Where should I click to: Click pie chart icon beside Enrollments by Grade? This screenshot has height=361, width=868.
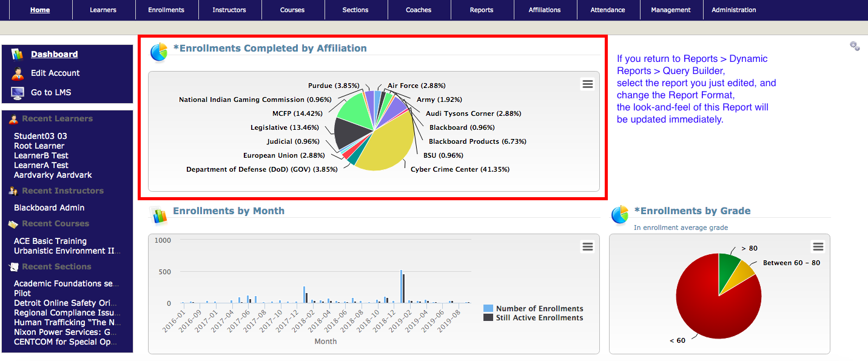(x=620, y=215)
